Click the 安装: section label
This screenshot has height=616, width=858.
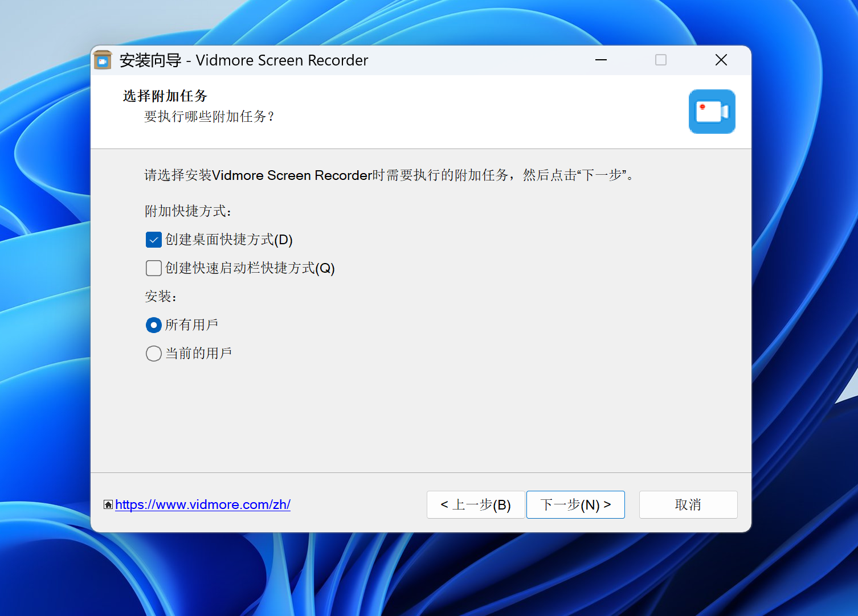(x=161, y=297)
